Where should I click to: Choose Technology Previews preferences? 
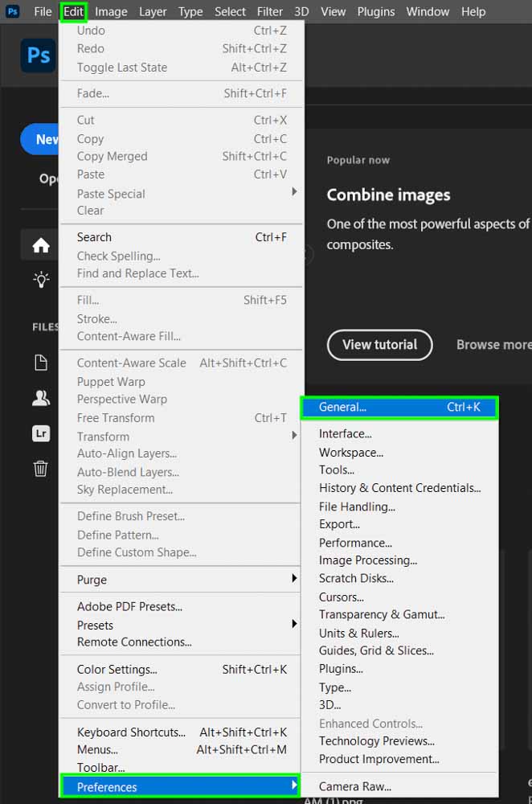click(x=399, y=741)
